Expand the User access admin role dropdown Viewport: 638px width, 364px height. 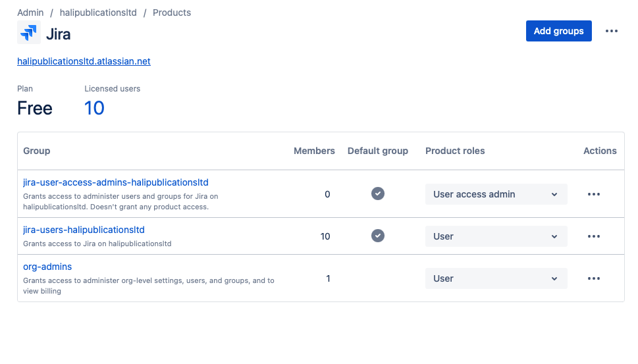point(496,194)
